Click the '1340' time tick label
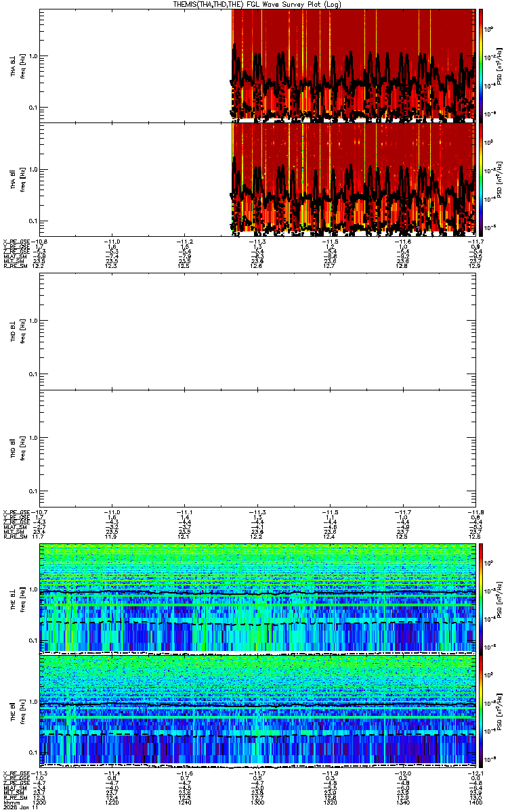Image resolution: width=508 pixels, height=812 pixels. (x=402, y=802)
